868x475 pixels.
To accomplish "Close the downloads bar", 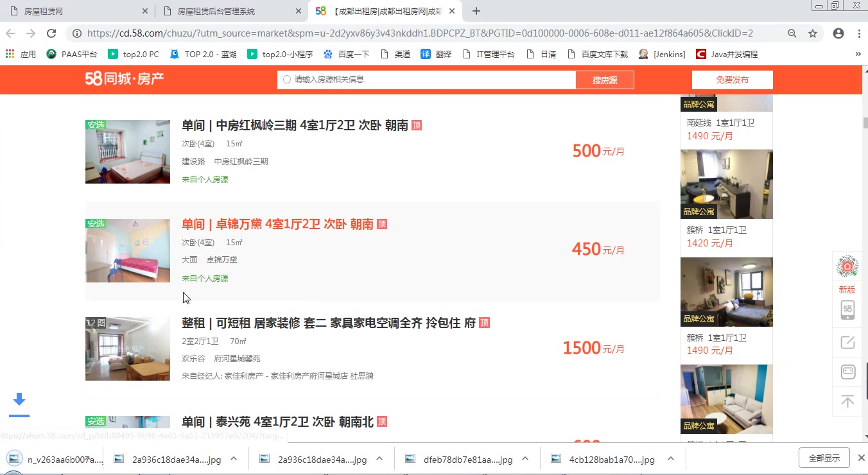I will point(862,458).
